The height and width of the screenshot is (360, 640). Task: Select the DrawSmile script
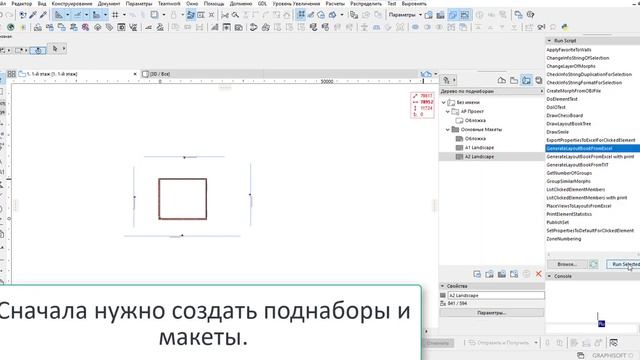[557, 132]
